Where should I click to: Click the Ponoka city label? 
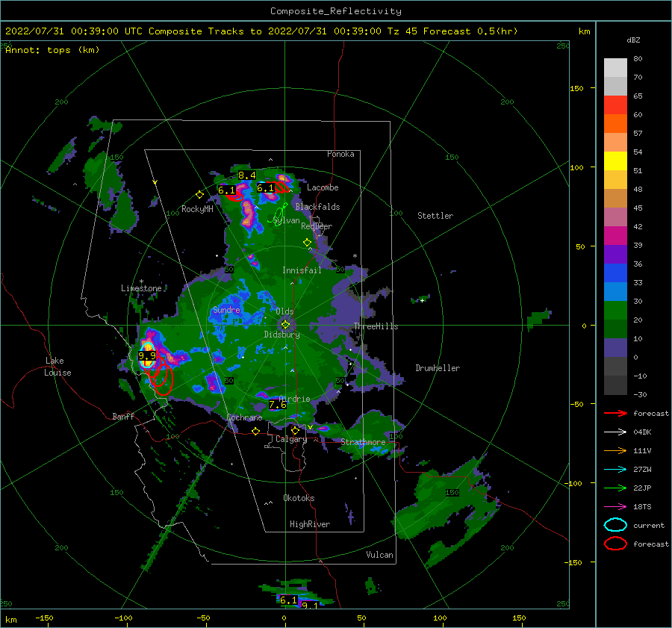coord(340,154)
